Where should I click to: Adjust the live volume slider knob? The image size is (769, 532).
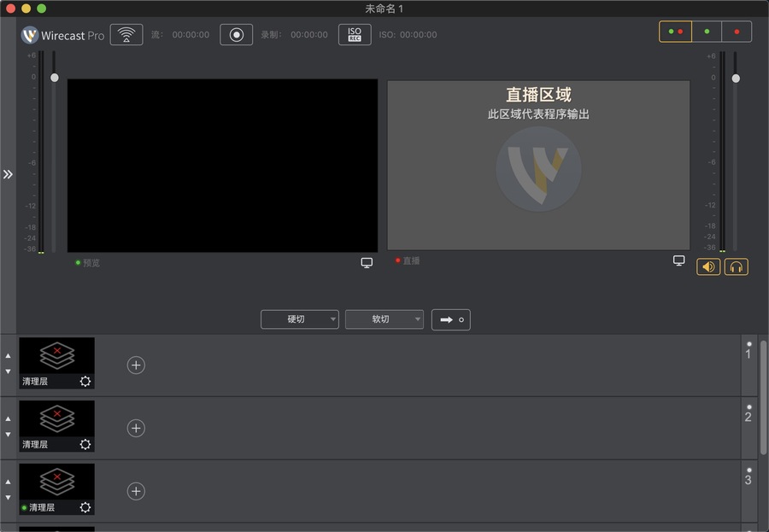point(736,79)
